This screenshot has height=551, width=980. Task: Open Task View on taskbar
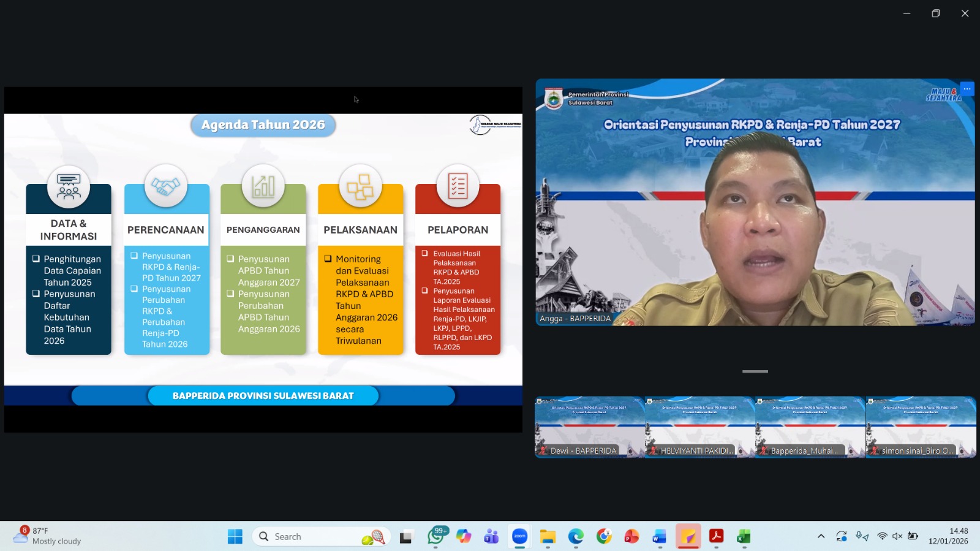coord(406,537)
